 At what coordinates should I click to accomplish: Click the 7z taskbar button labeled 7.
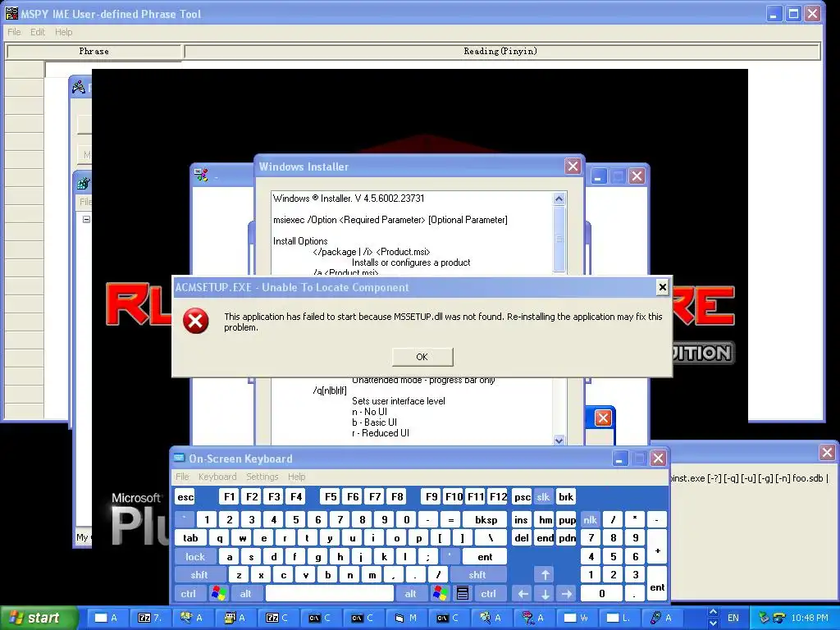(149, 618)
